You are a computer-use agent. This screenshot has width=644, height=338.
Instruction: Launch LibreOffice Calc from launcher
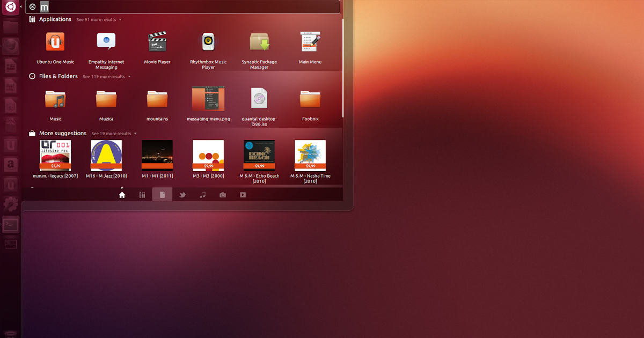pyautogui.click(x=11, y=86)
